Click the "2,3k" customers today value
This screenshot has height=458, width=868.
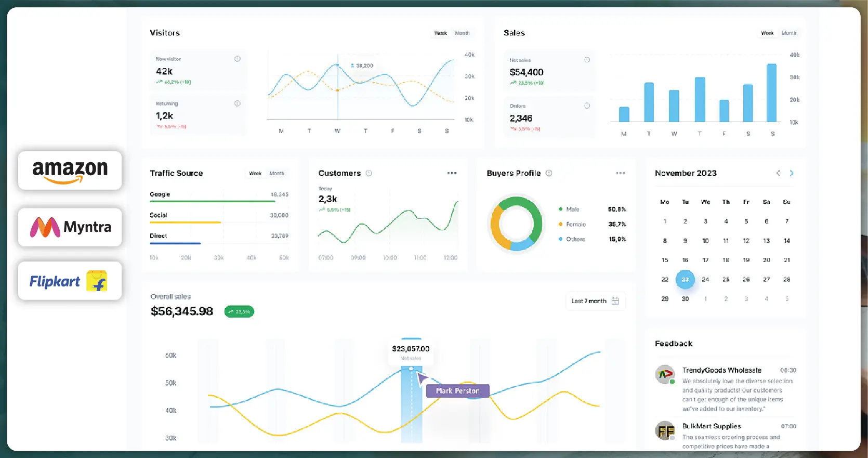327,199
